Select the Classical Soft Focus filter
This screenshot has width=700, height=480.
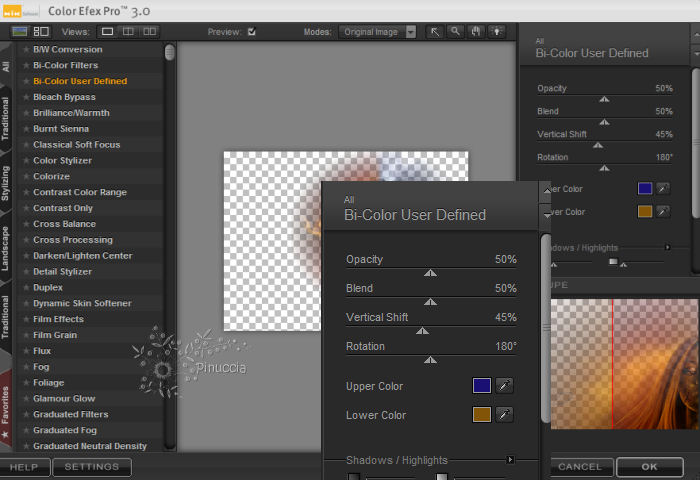tap(77, 145)
